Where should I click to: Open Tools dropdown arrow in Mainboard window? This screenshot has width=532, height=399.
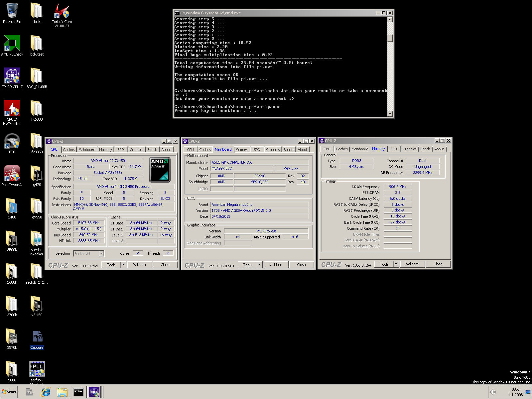point(260,265)
